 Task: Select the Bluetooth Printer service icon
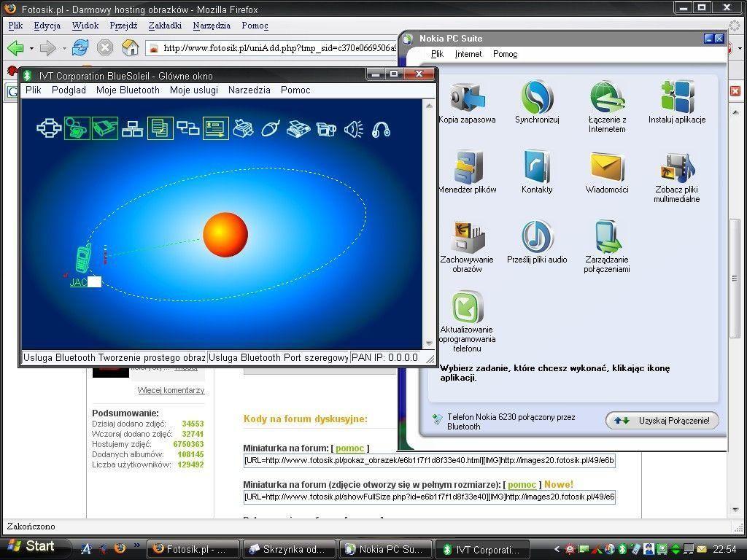pyautogui.click(x=243, y=128)
